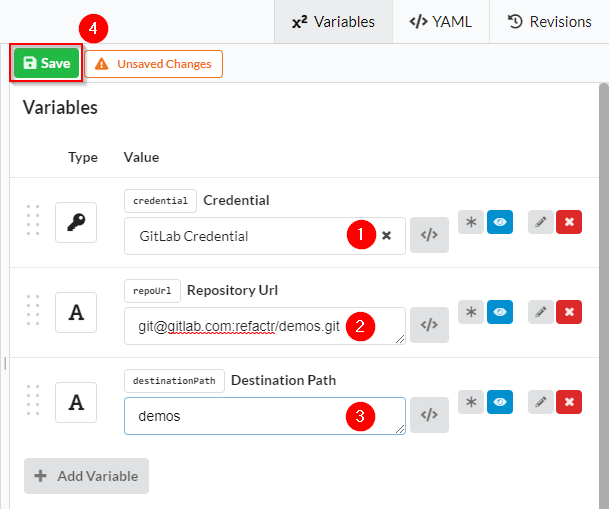
Task: Toggle visibility eye for Credential variable
Action: click(500, 222)
